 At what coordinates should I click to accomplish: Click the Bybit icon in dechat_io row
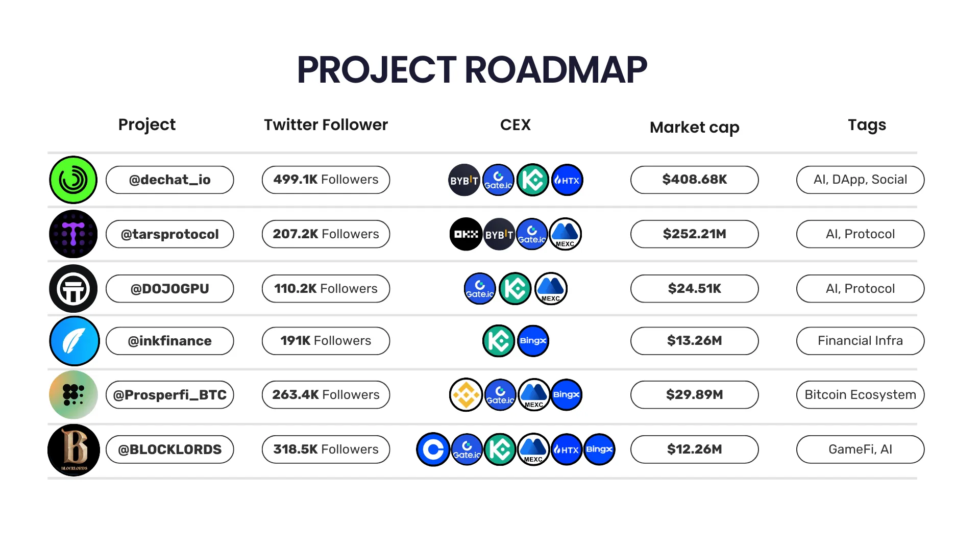[464, 180]
